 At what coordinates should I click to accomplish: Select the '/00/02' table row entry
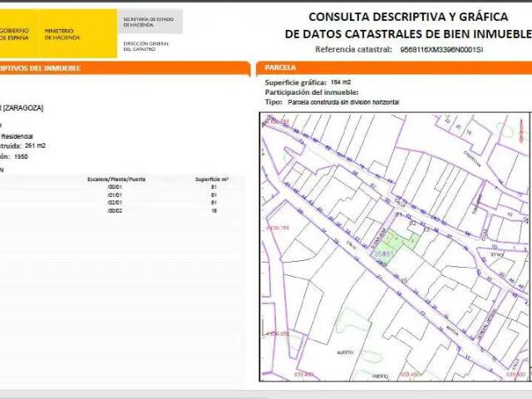tap(115, 210)
